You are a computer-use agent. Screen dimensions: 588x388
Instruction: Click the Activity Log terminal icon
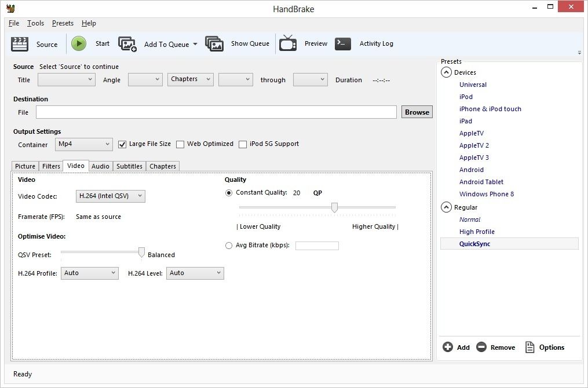[x=343, y=43]
